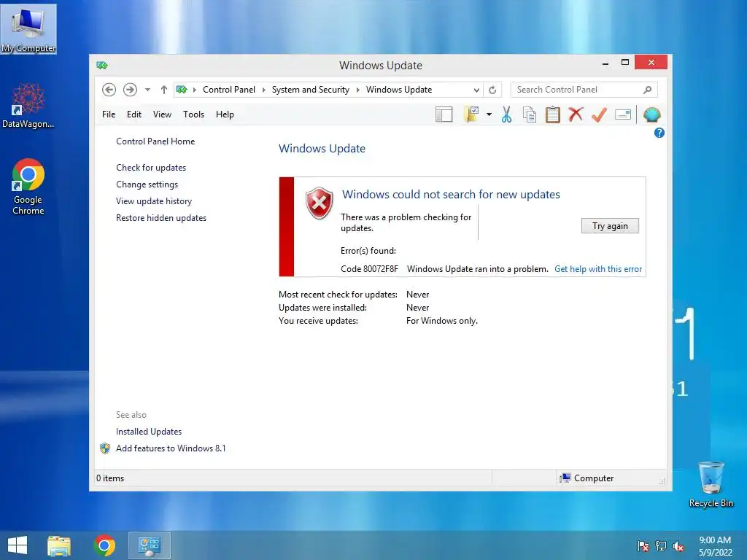Click Restore hidden updates

pos(161,217)
